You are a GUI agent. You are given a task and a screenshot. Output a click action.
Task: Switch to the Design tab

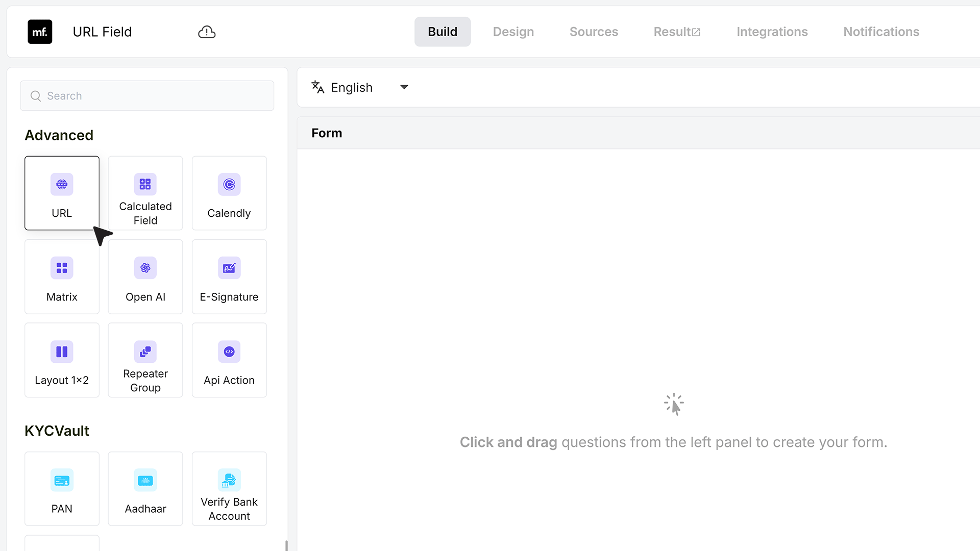(513, 32)
